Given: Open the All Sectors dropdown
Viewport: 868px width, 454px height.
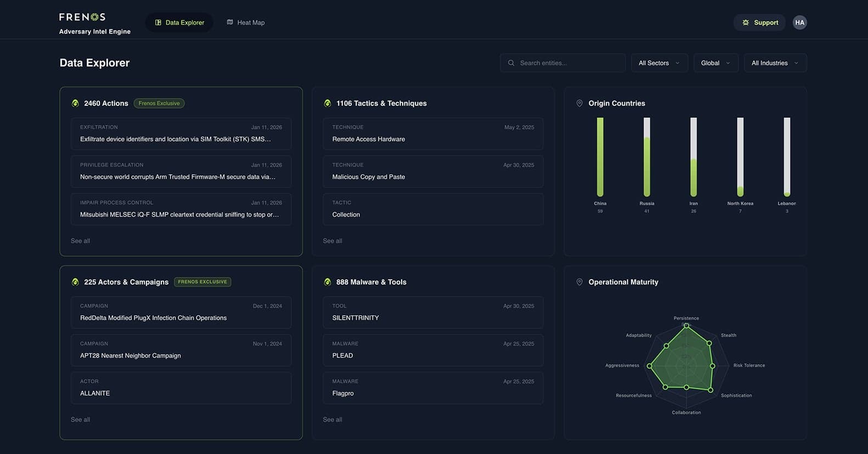Looking at the screenshot, I should click(659, 63).
